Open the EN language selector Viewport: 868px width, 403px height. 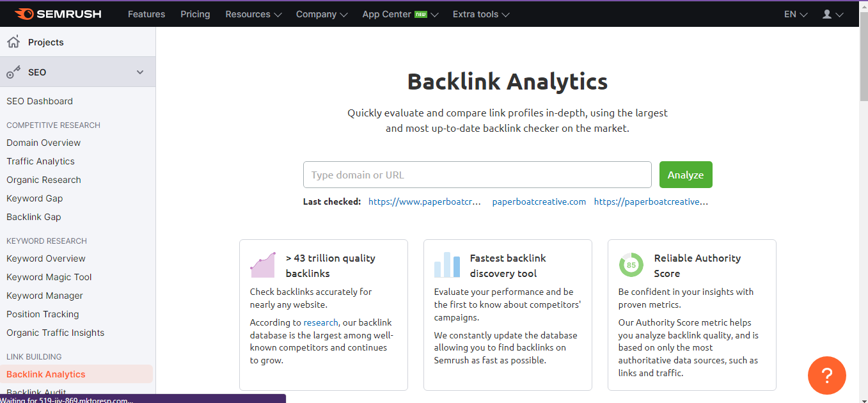click(x=796, y=14)
